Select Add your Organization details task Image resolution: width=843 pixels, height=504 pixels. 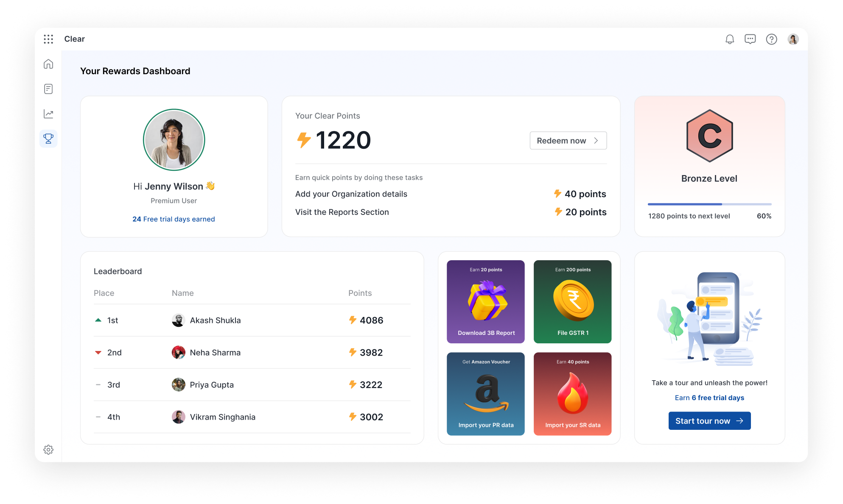tap(351, 194)
